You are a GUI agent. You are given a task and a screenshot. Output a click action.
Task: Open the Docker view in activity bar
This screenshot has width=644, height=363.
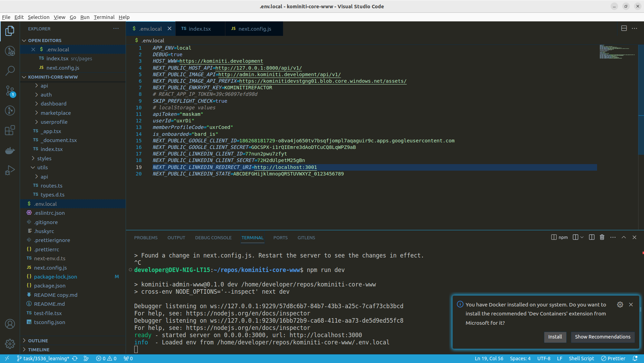(10, 151)
